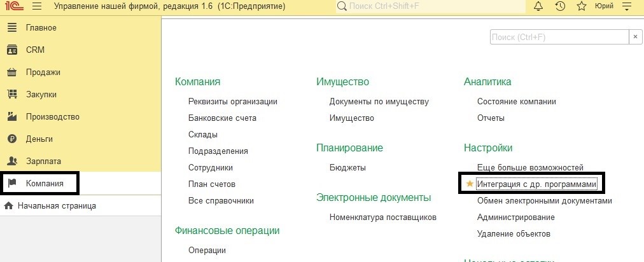The image size is (644, 262).
Task: Go to the CRM section
Action: [35, 50]
